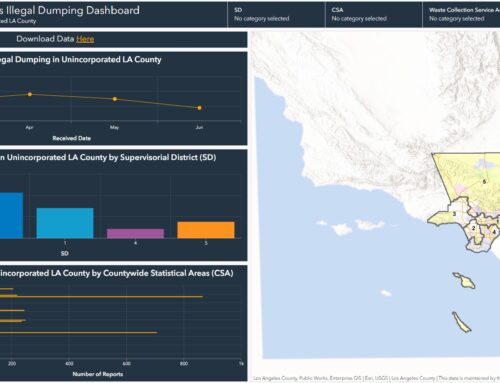
Task: Click the orange SD 5 bar
Action: point(206,230)
